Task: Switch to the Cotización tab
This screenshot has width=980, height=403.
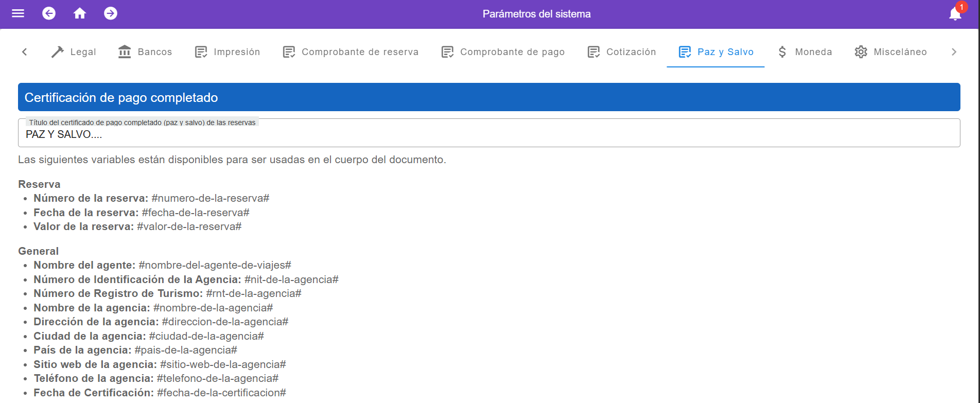Action: pos(622,52)
